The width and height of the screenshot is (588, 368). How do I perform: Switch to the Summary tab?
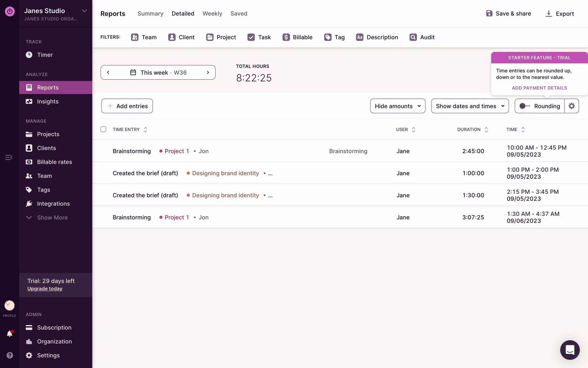pos(150,13)
